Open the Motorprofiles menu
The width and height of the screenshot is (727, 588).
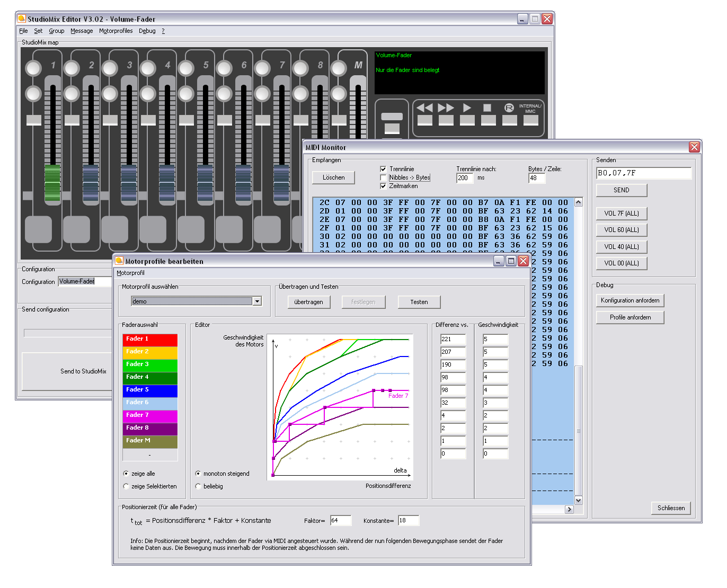(x=116, y=31)
